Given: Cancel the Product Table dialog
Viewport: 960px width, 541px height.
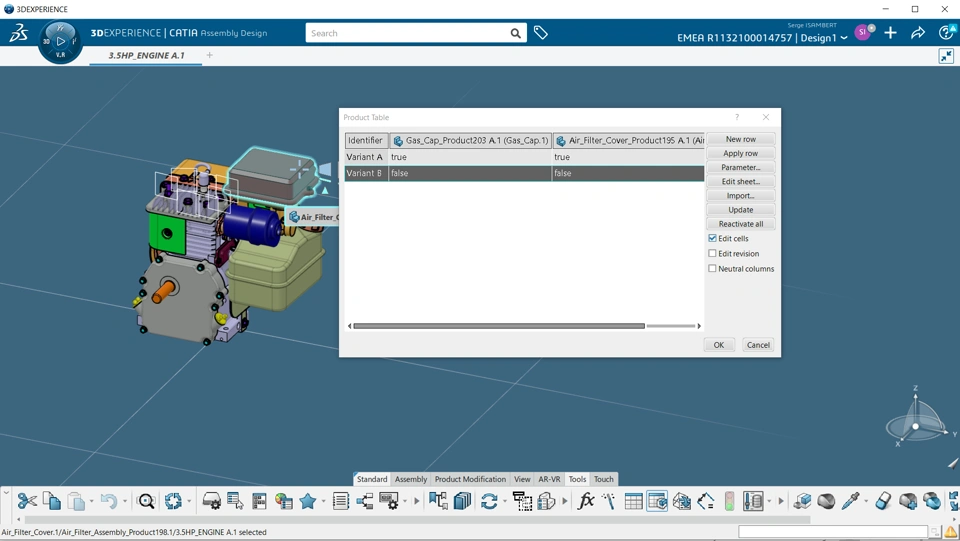Looking at the screenshot, I should [x=758, y=345].
